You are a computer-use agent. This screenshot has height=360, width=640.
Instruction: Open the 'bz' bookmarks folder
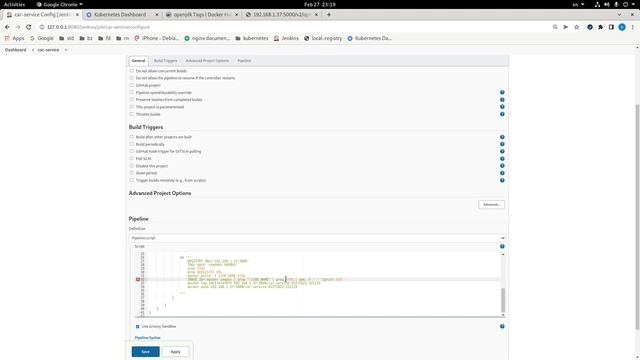click(86, 38)
